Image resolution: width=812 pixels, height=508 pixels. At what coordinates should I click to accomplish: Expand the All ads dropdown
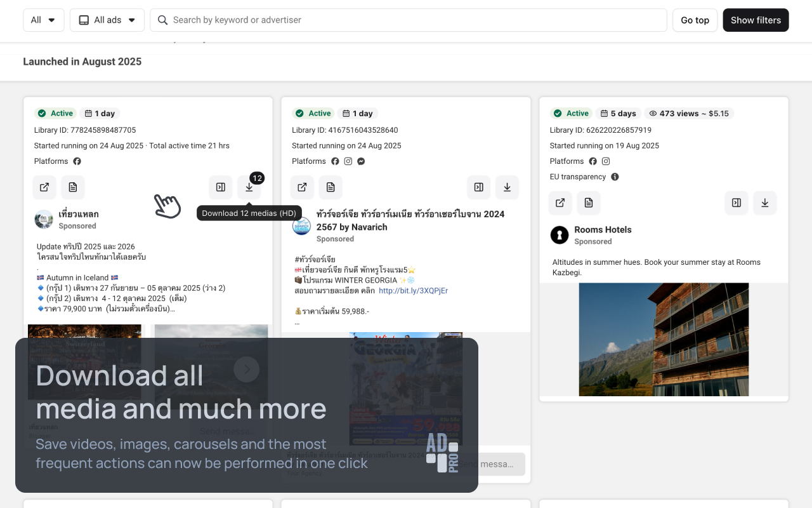(107, 20)
